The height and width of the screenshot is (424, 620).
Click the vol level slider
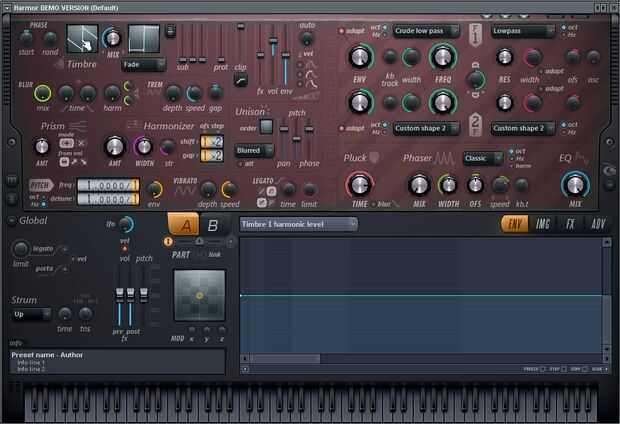click(272, 55)
